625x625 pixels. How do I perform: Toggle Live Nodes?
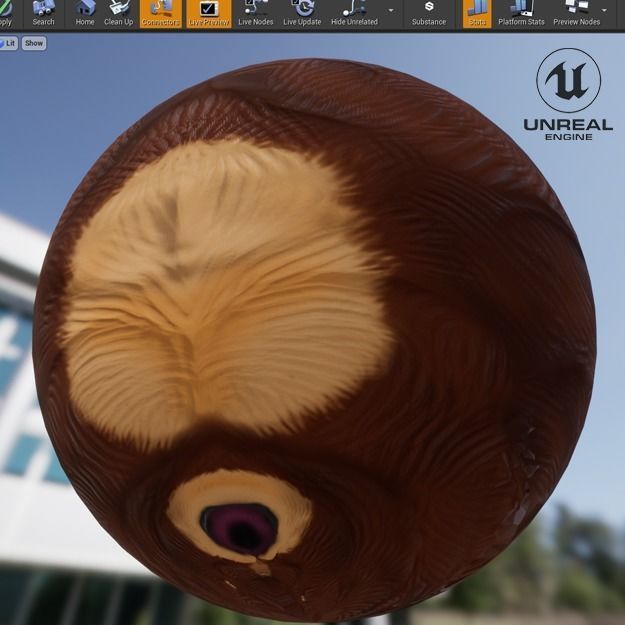pyautogui.click(x=256, y=14)
